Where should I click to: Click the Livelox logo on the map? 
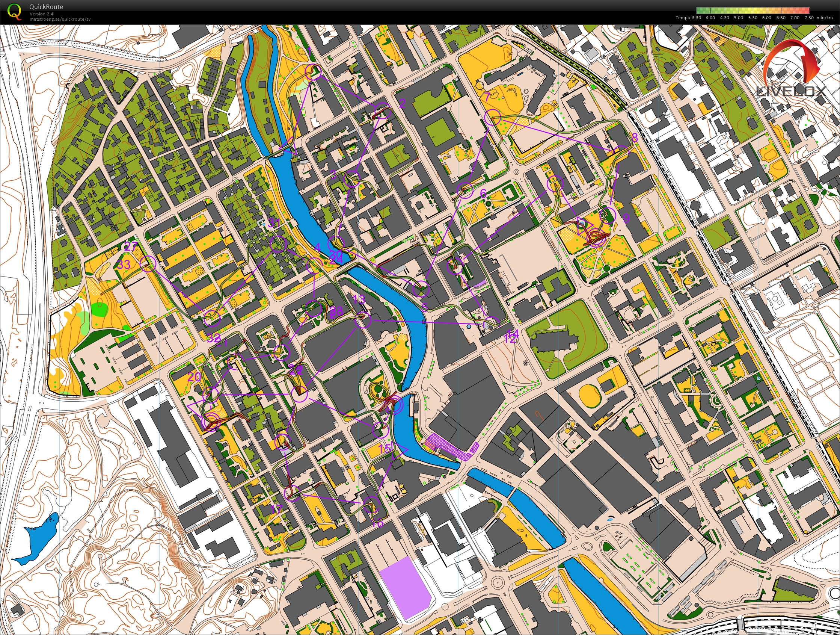tap(792, 68)
